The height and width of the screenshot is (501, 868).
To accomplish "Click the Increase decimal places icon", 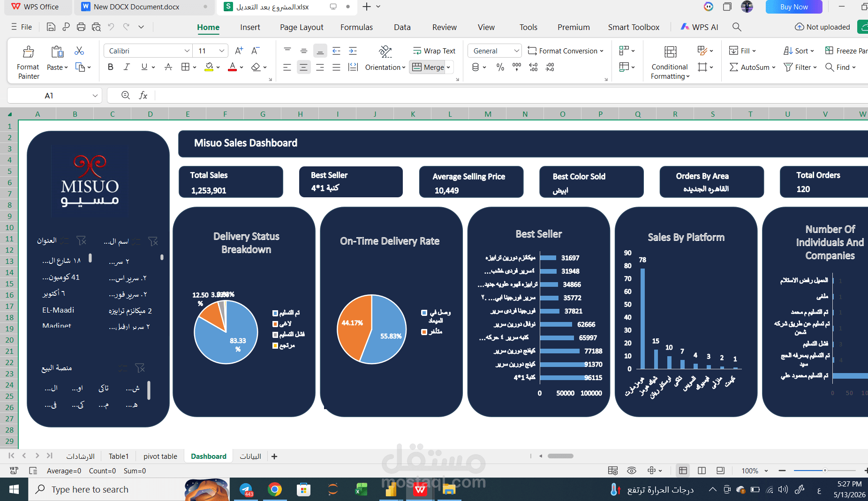I will click(x=533, y=67).
